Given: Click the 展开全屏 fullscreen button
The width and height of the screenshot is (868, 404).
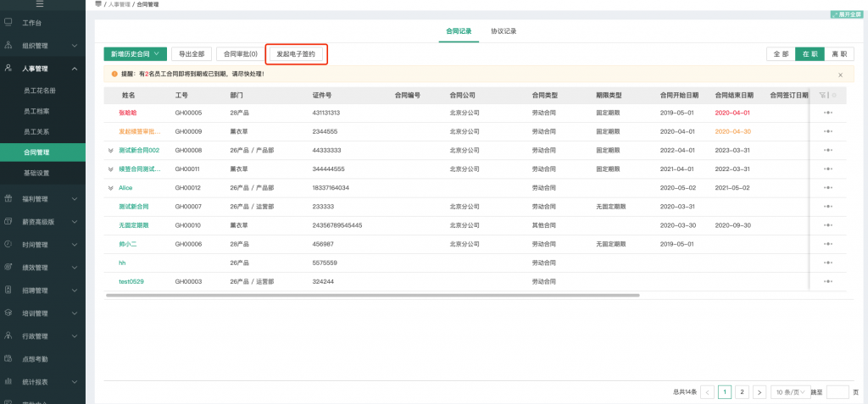Looking at the screenshot, I should (847, 15).
